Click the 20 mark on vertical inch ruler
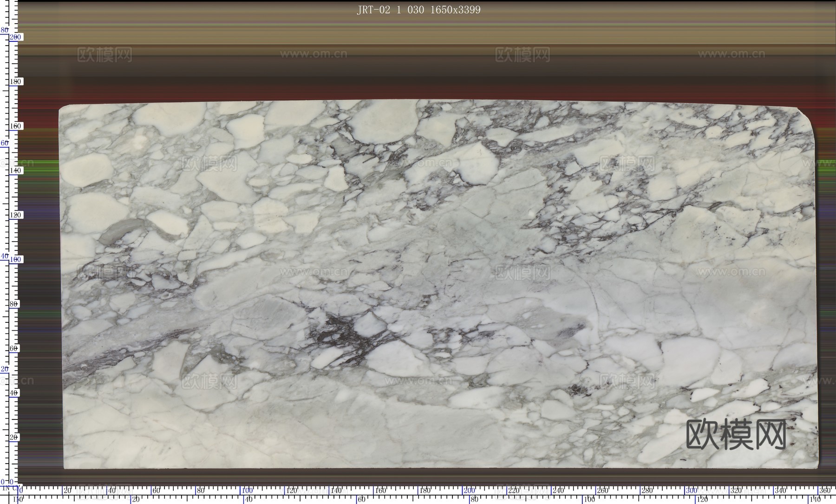Screen dimensions: 836x504 click(4, 369)
